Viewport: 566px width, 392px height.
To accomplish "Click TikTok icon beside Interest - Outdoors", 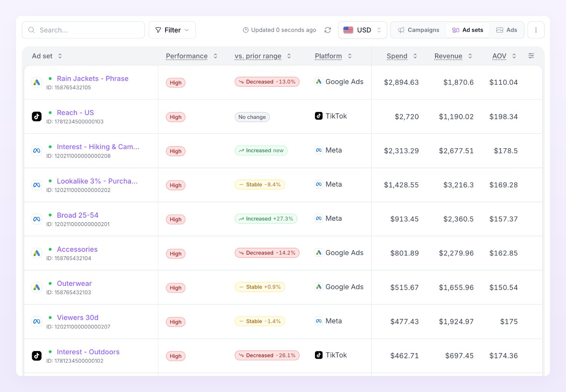I will (x=37, y=355).
